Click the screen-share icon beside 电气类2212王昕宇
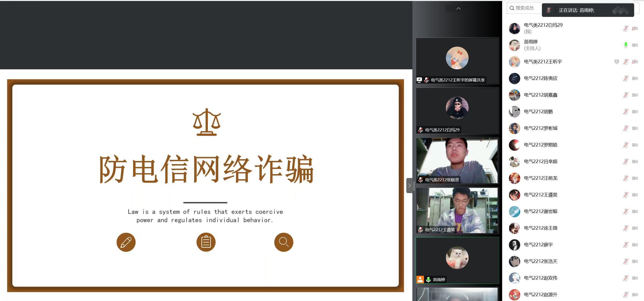 (x=617, y=62)
